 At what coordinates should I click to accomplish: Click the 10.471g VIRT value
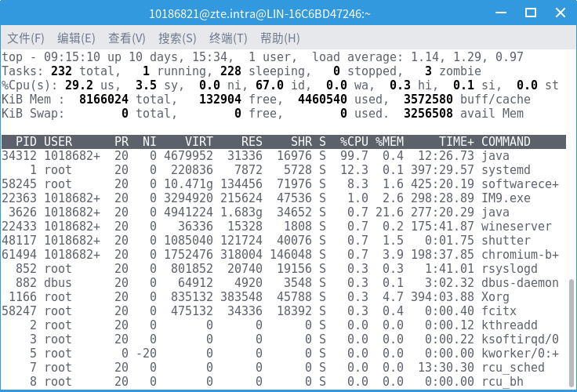188,184
